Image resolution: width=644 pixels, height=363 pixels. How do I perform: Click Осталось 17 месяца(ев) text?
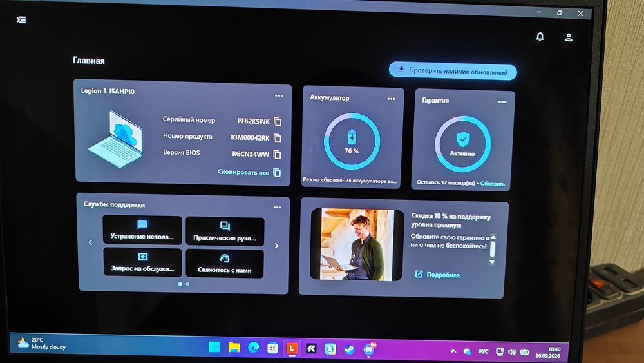(x=446, y=182)
